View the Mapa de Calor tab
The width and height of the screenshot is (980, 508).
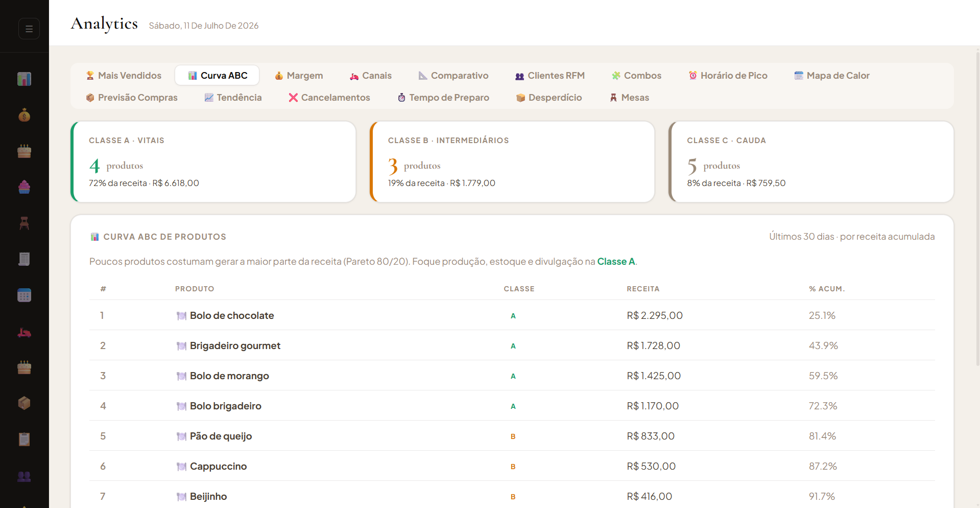pos(832,76)
